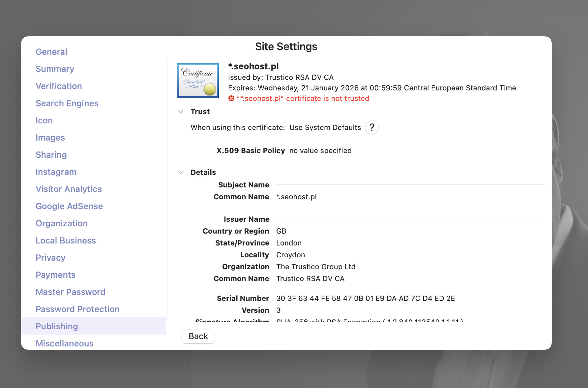Screen dimensions: 588x388
Task: Select Icon in the sidebar
Action: click(x=44, y=120)
